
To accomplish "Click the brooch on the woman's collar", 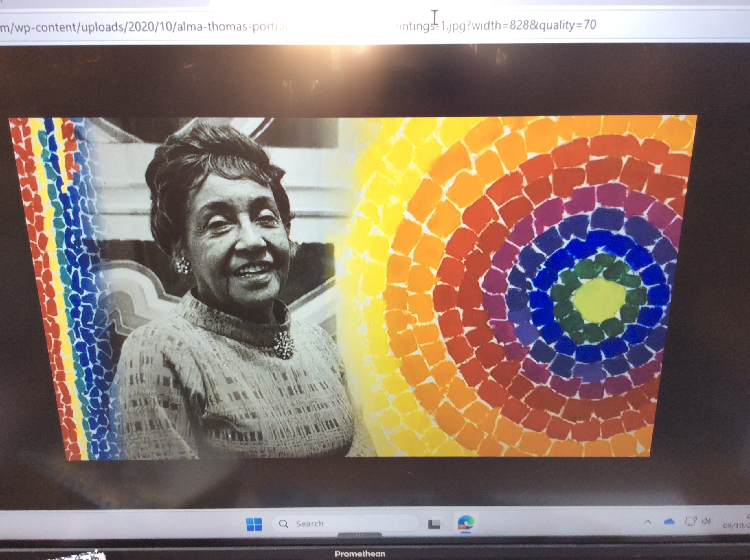I will [x=284, y=345].
